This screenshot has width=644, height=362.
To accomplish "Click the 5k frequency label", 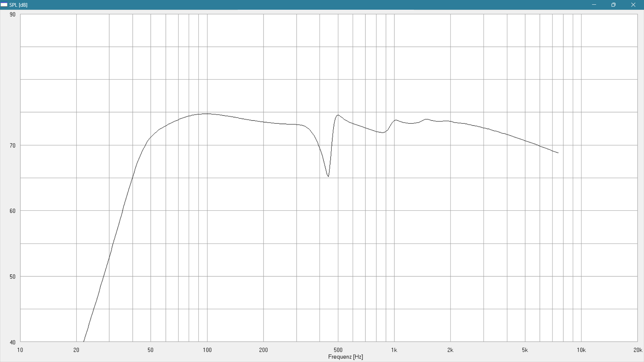I will pos(525,350).
